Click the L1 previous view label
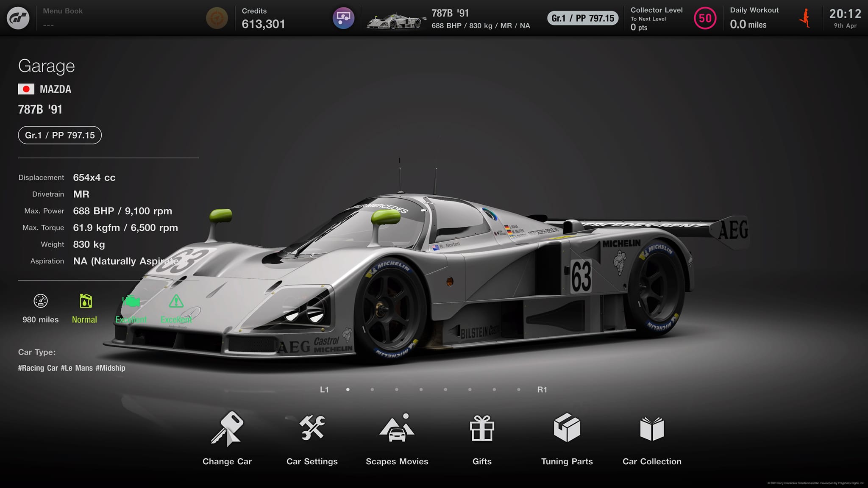This screenshot has height=488, width=868. [324, 390]
